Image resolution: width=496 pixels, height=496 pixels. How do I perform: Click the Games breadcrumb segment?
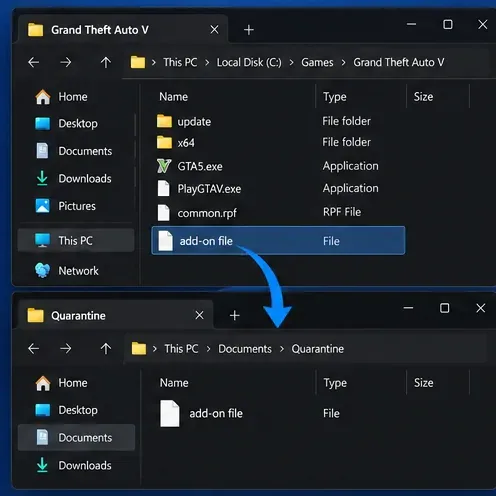(317, 62)
